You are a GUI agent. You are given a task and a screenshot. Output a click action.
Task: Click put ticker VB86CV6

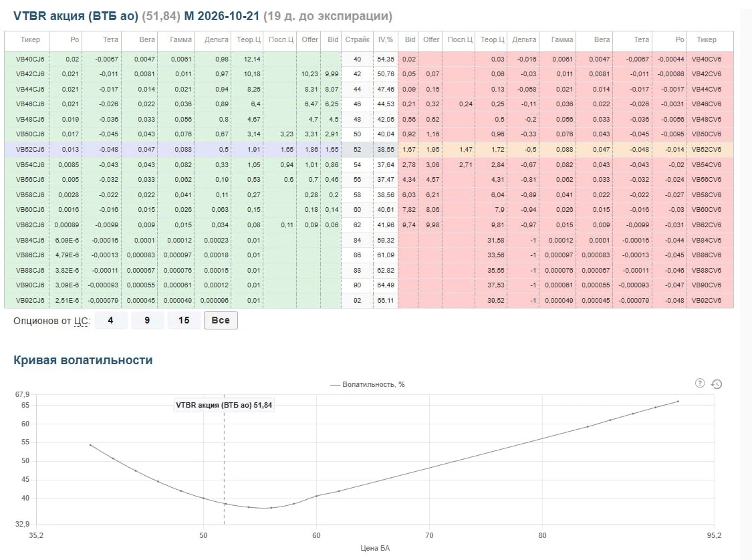pos(707,255)
